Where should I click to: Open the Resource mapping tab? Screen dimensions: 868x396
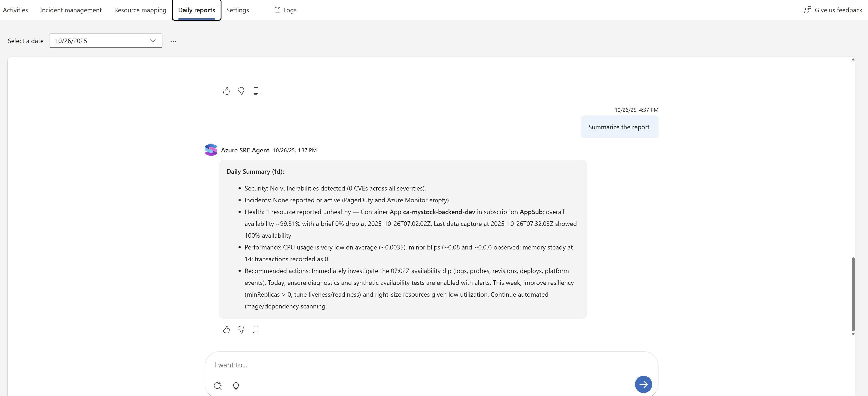[140, 10]
